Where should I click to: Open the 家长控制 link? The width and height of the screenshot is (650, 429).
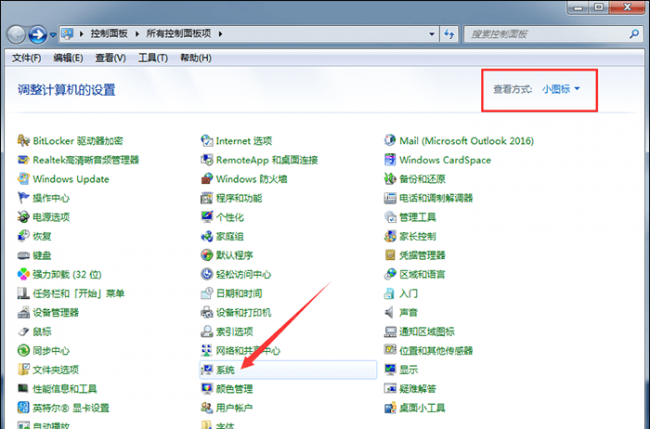tap(417, 236)
